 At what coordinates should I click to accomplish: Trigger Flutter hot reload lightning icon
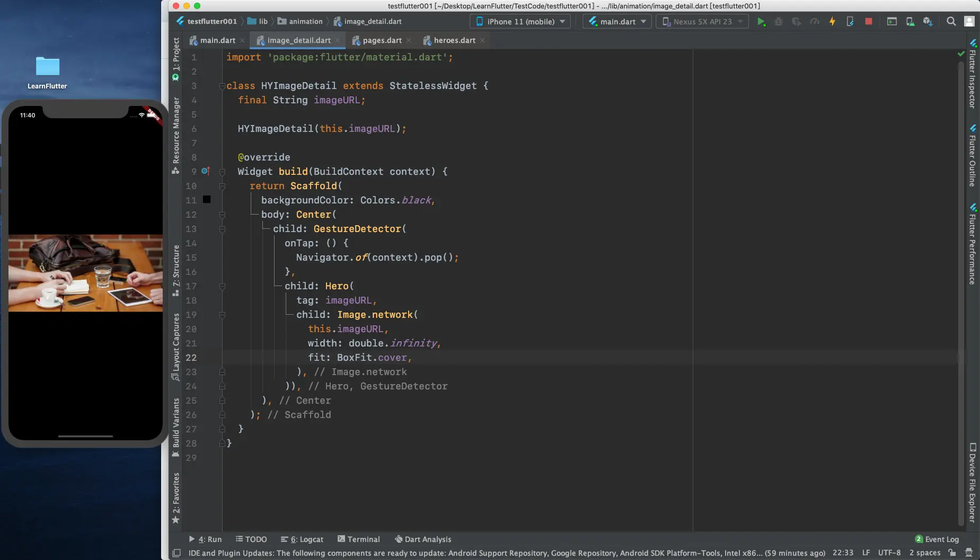pyautogui.click(x=832, y=22)
